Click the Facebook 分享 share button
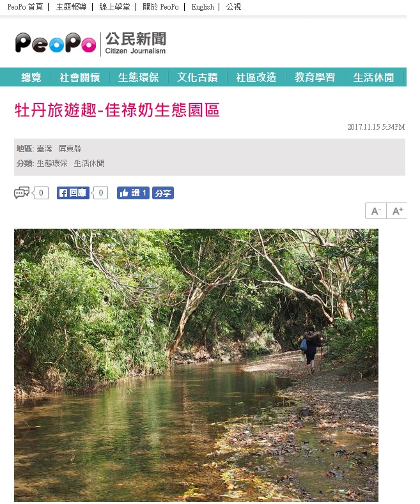 click(x=163, y=193)
